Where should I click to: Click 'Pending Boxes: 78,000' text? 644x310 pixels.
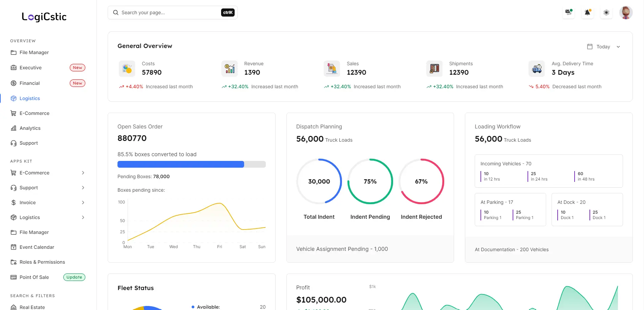(x=144, y=176)
